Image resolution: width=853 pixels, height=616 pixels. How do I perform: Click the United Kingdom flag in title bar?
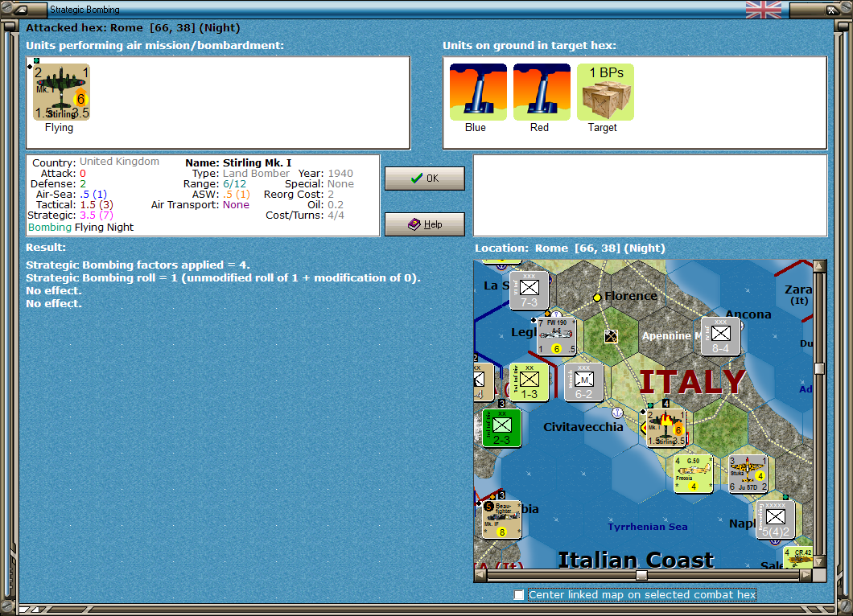(x=764, y=9)
